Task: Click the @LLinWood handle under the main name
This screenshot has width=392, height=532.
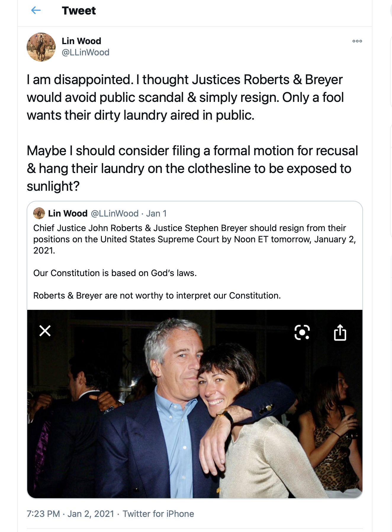Action: (86, 52)
